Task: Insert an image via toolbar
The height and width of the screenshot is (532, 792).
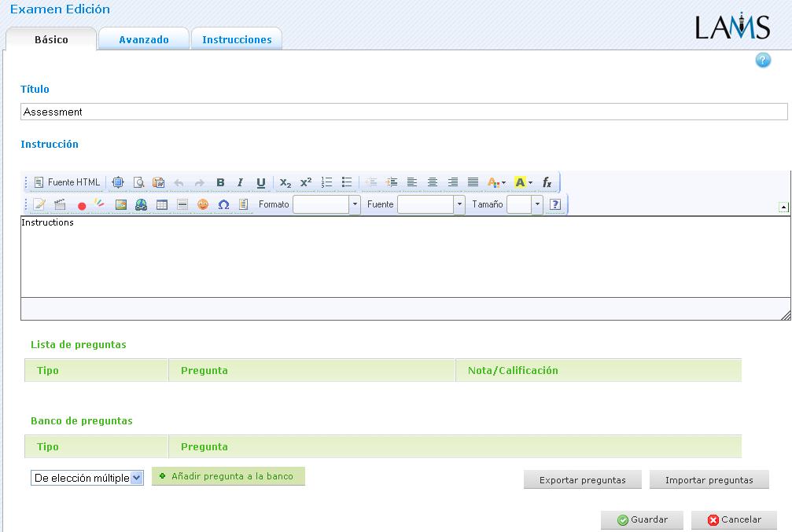Action: pyautogui.click(x=121, y=205)
